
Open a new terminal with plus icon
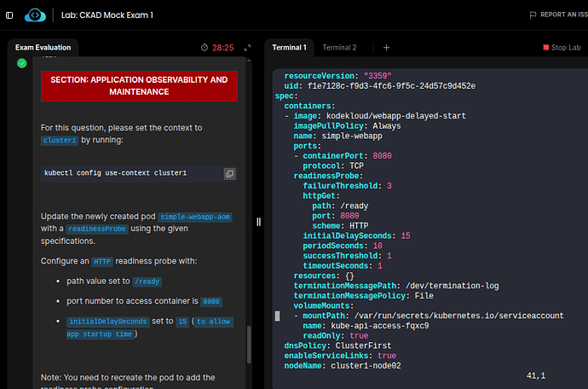tap(386, 48)
